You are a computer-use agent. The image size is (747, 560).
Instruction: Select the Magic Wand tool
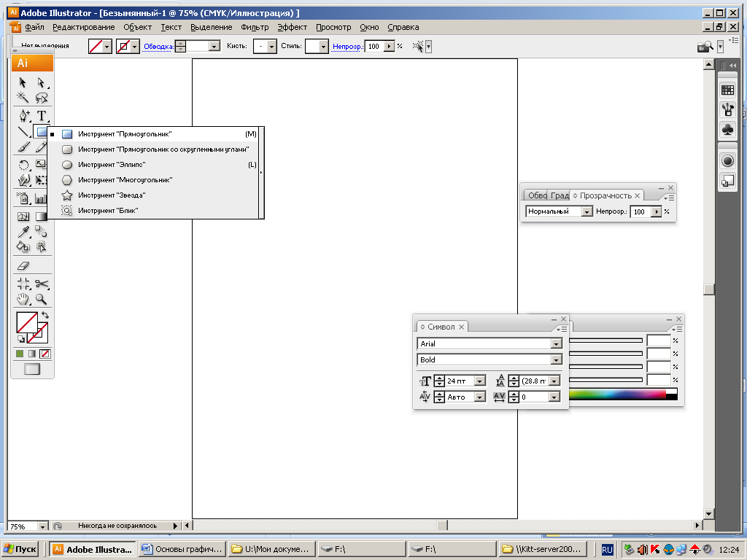click(23, 98)
